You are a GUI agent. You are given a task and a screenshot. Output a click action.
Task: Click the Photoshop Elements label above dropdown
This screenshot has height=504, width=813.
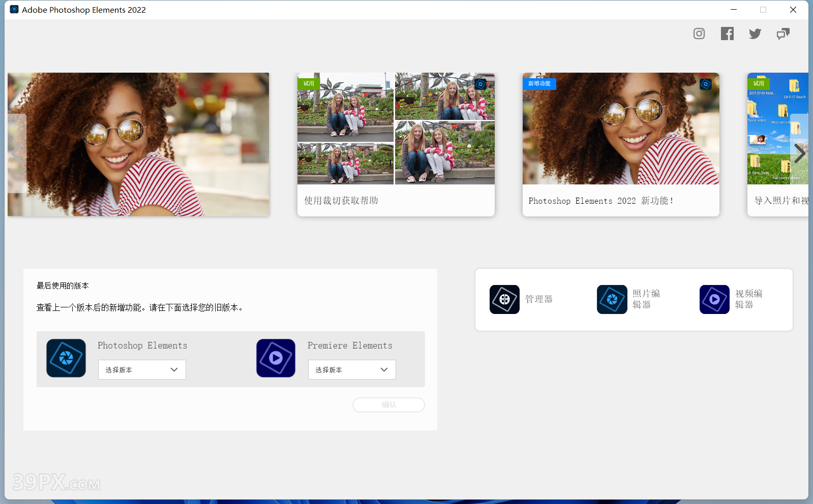point(142,345)
